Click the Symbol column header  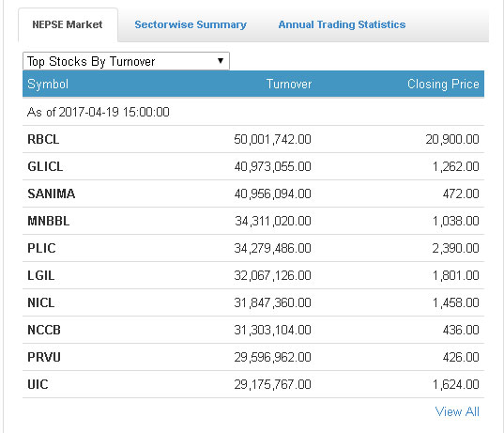tap(48, 84)
